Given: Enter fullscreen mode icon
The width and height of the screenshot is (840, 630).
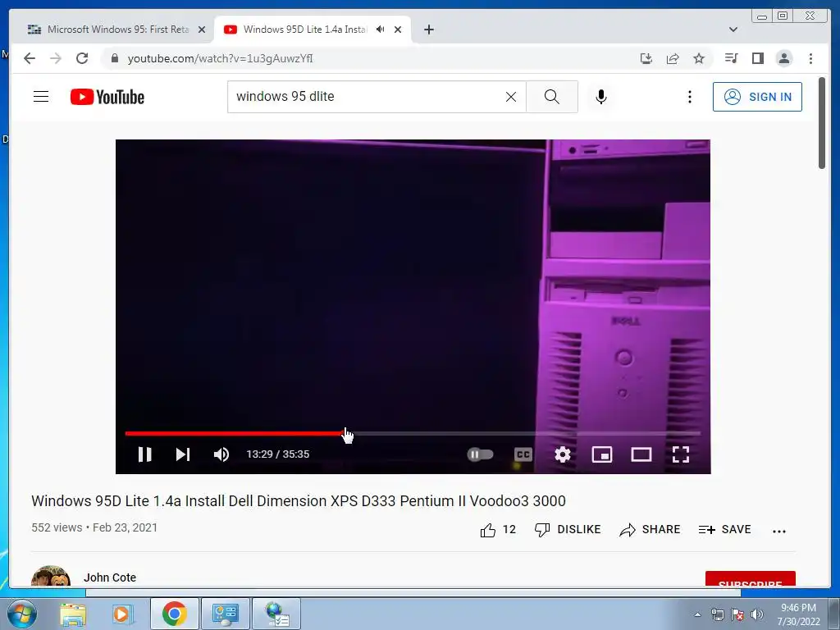Looking at the screenshot, I should point(680,454).
